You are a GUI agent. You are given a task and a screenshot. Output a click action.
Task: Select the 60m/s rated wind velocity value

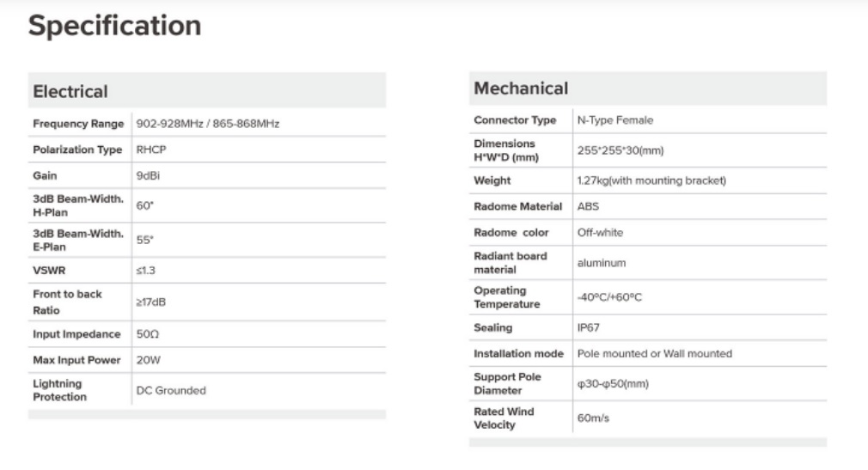593,418
